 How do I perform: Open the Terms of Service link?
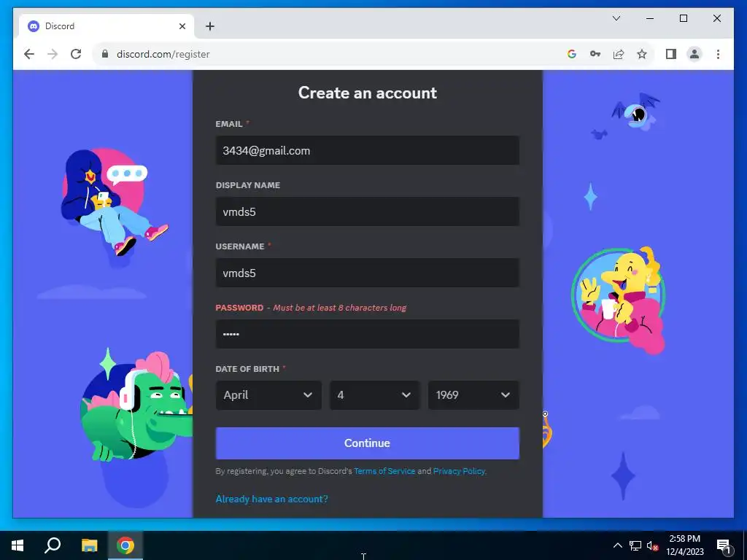(384, 471)
